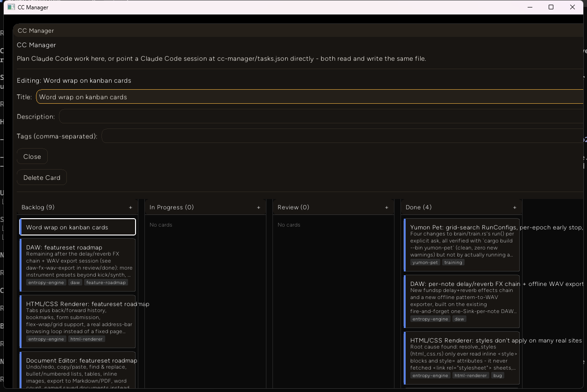Minimize the CC Manager window
The image size is (587, 392).
(x=530, y=7)
